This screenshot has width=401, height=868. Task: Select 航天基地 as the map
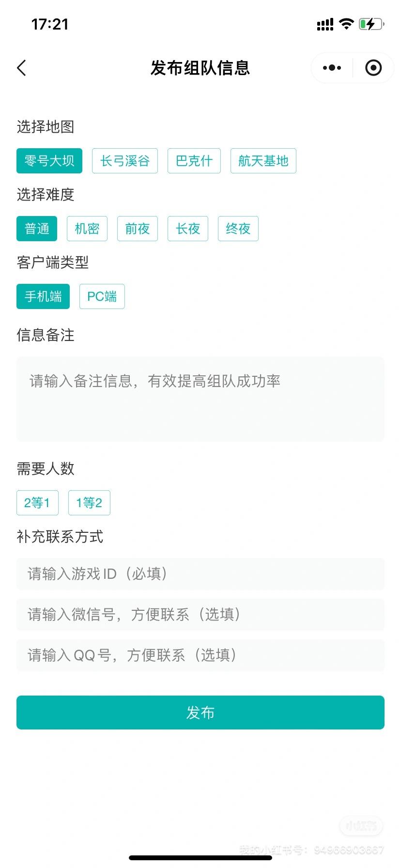[263, 161]
